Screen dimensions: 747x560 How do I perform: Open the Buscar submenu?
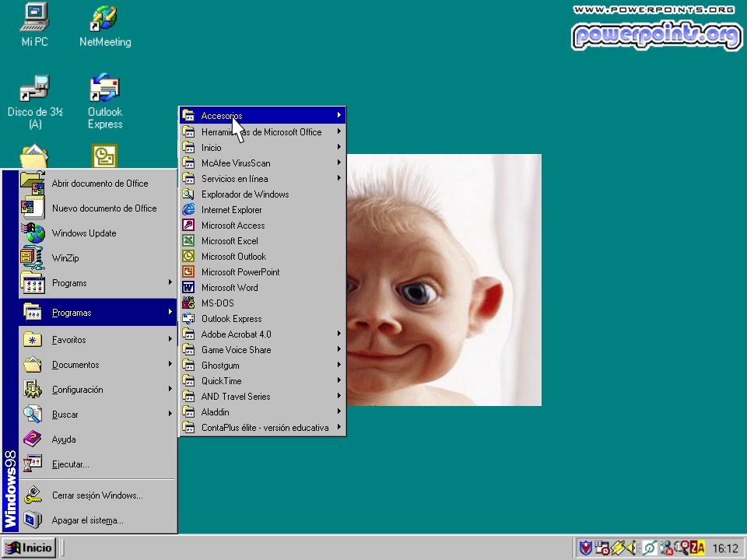click(x=98, y=415)
